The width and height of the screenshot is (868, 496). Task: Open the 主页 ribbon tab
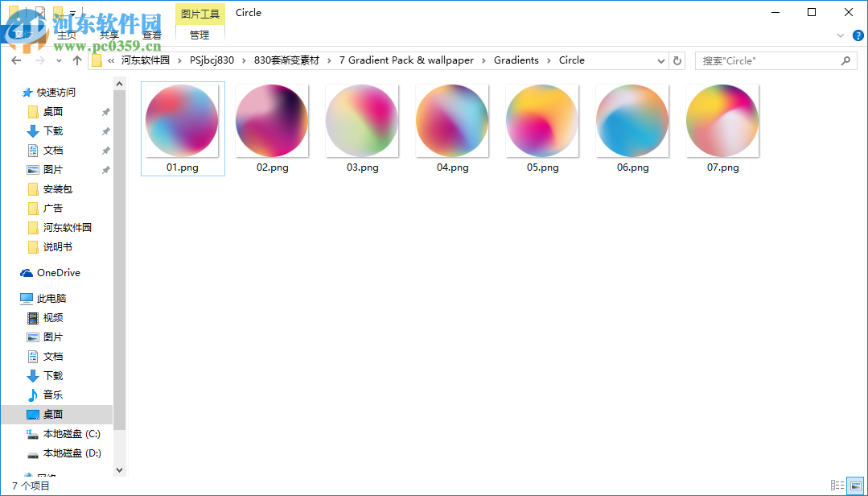(68, 35)
